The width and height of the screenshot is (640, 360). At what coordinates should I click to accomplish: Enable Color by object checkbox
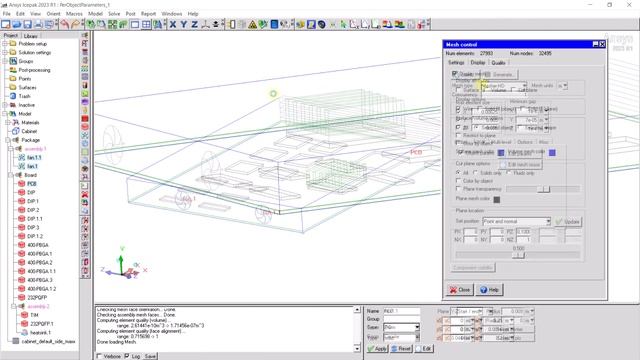458,180
